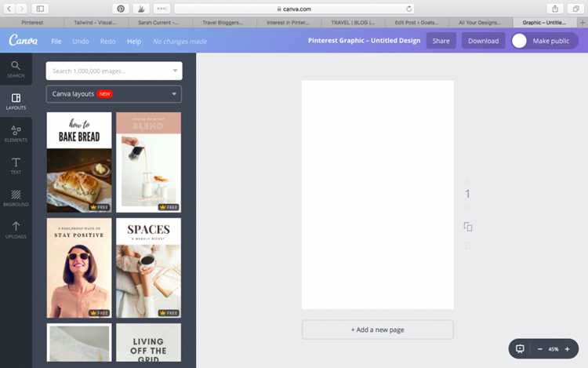Reload page with Safari refresh icon

tap(408, 9)
